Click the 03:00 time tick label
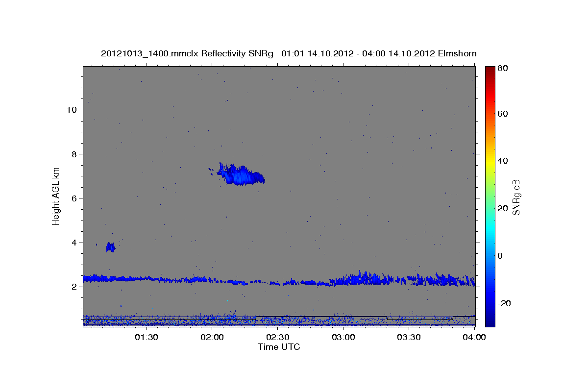This screenshot has width=588, height=392. (343, 337)
